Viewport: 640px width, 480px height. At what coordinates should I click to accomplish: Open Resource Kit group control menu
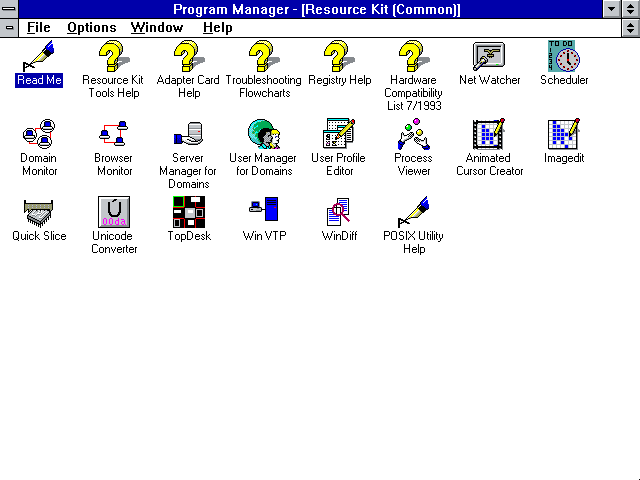[10, 28]
